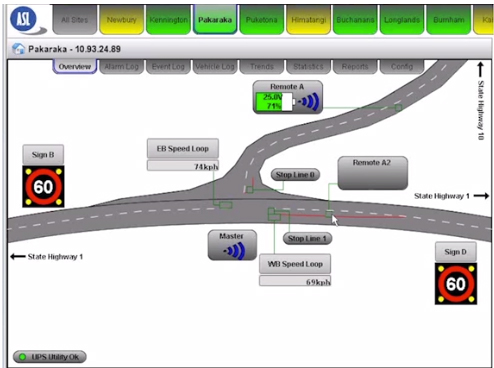Click the Stop Line 0 button
This screenshot has width=494, height=368.
[x=295, y=175]
